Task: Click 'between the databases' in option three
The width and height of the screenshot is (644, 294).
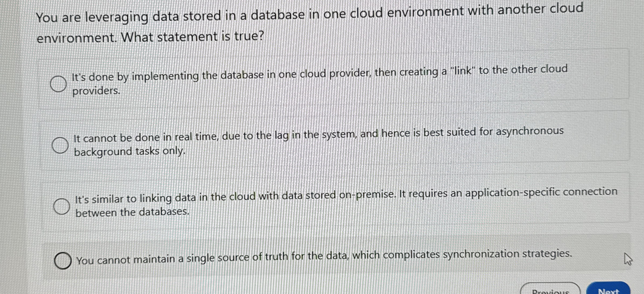Action: pyautogui.click(x=132, y=213)
